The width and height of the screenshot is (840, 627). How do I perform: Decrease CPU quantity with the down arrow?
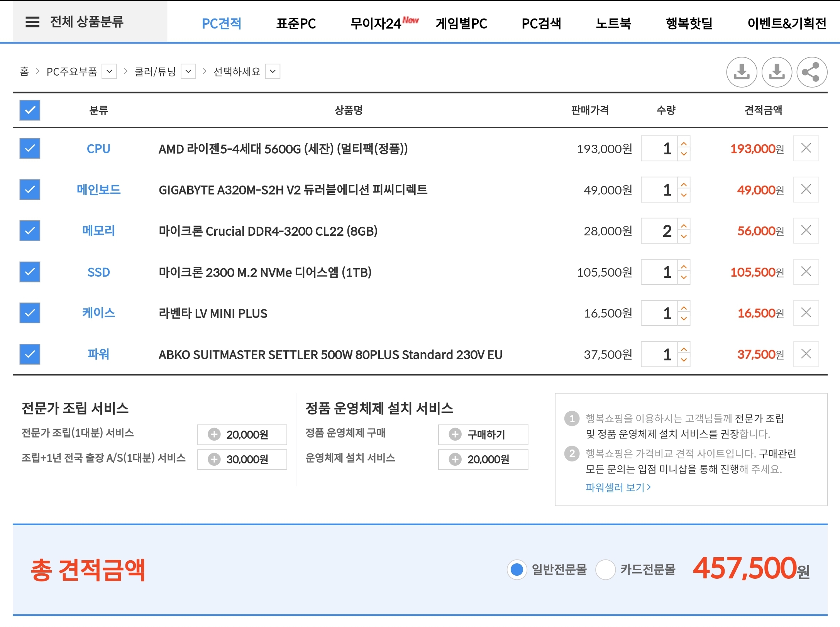(684, 154)
